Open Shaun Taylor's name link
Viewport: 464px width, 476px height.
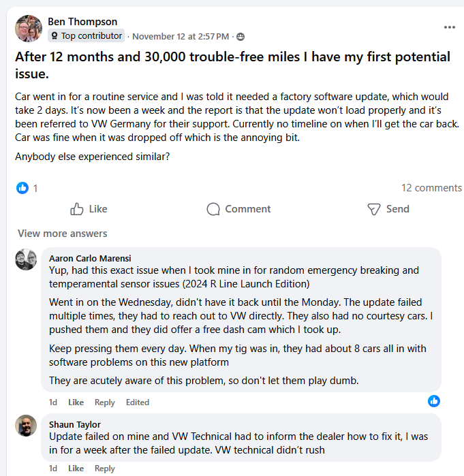pyautogui.click(x=75, y=424)
